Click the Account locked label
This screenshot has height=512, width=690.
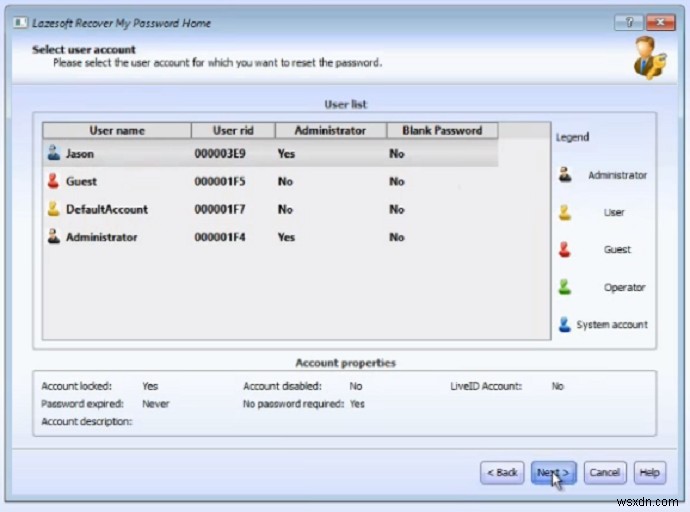pyautogui.click(x=77, y=386)
